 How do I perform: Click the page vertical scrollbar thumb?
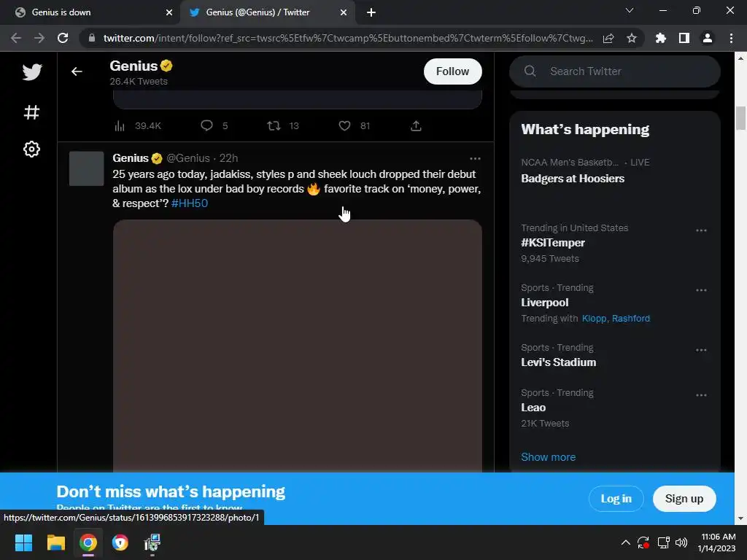(740, 118)
